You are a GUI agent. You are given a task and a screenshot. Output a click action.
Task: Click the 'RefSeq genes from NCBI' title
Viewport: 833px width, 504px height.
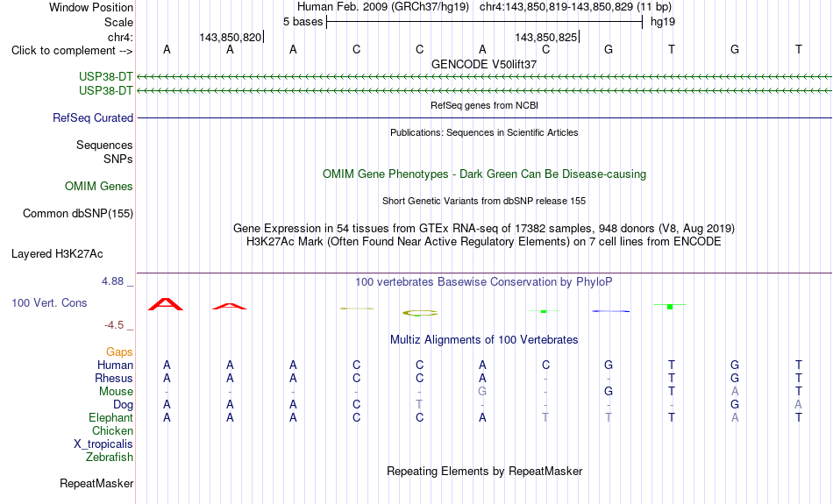484,105
